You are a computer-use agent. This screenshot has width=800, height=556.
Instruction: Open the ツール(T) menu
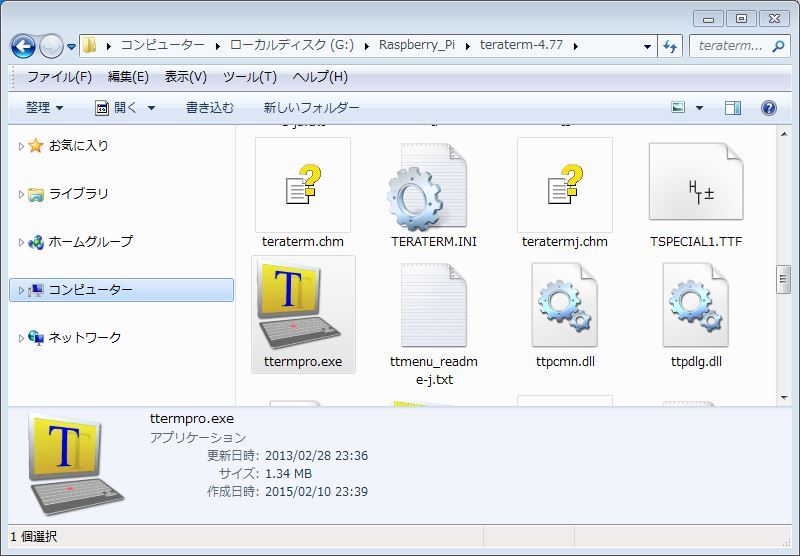pyautogui.click(x=250, y=77)
